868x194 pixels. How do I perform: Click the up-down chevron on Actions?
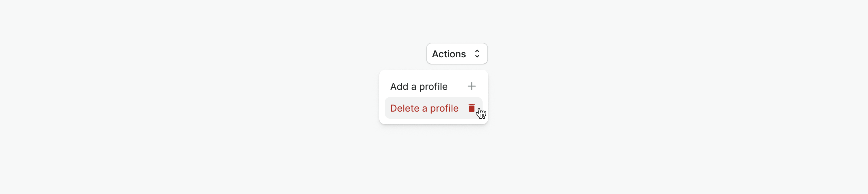[477, 54]
